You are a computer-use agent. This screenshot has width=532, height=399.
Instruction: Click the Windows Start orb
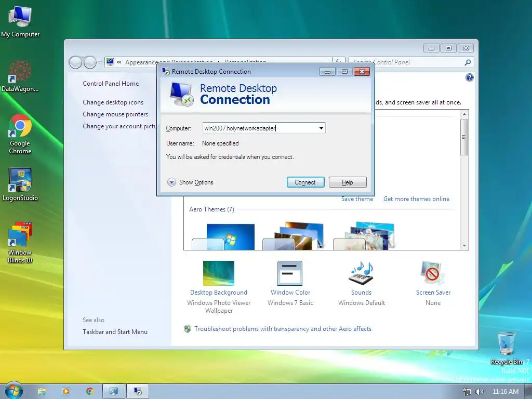pyautogui.click(x=14, y=391)
